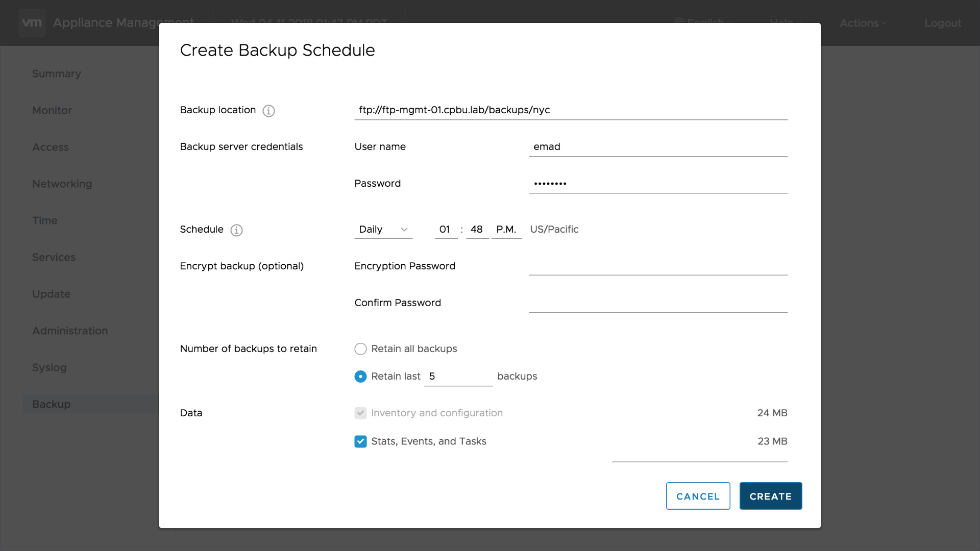
Task: Click the info icon next to Schedule
Action: pyautogui.click(x=236, y=230)
